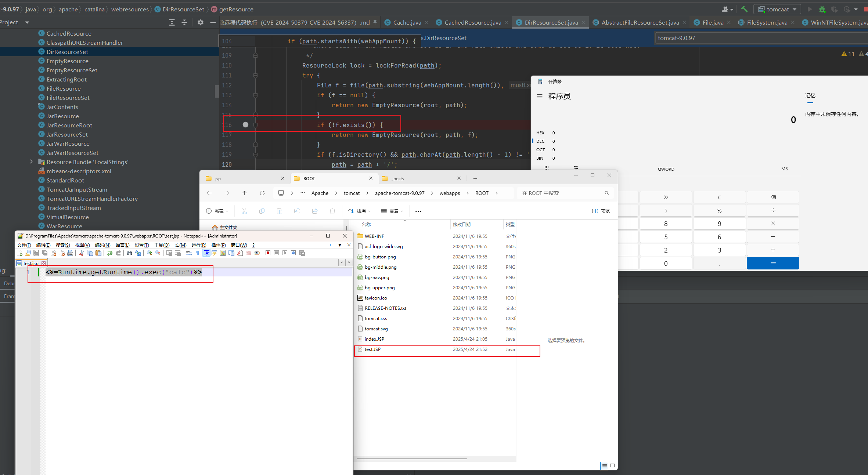Open more options ellipsis in Explorer toolbar

pos(418,211)
